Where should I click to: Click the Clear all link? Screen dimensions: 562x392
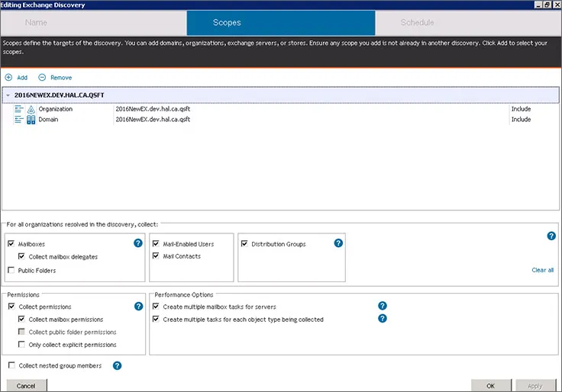point(542,270)
